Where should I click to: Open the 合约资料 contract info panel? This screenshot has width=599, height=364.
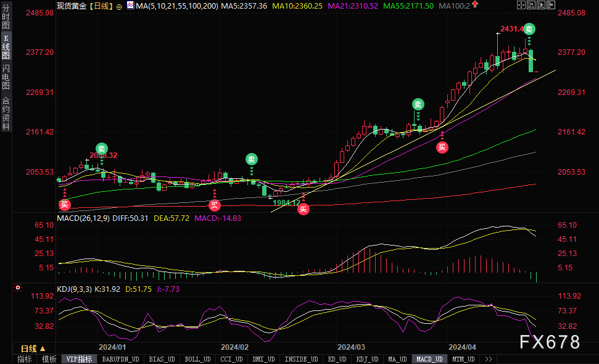(6, 113)
